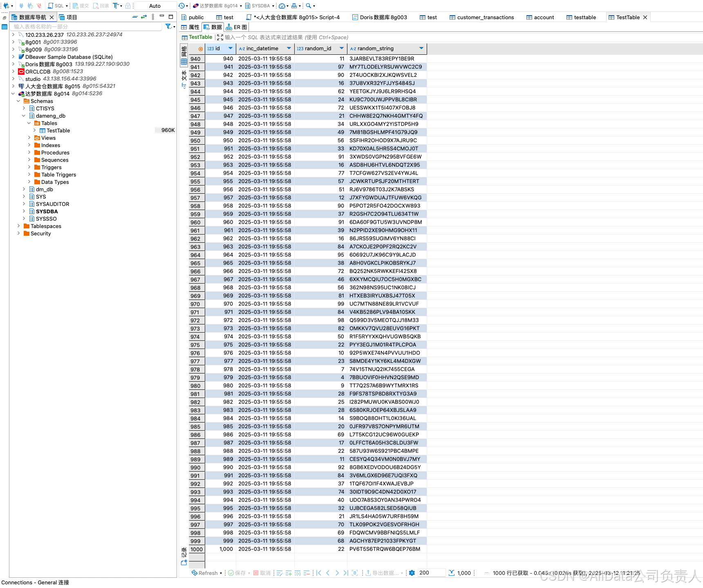Open SYSDBA active schema dropdown
Screen dimensions: 703x588
click(260, 6)
